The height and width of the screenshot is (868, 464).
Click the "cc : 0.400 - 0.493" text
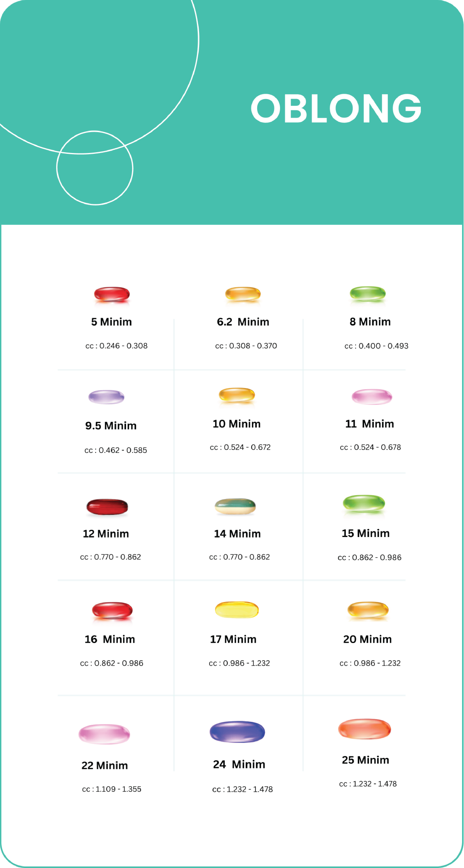click(376, 346)
